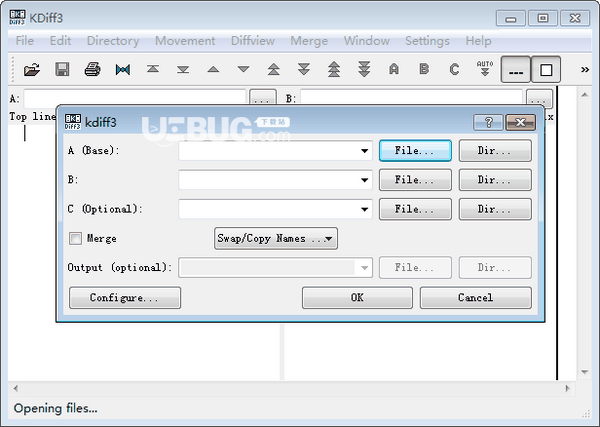Image resolution: width=600 pixels, height=427 pixels.
Task: Click horizontal scrollbar right arrow
Action: coord(567,388)
